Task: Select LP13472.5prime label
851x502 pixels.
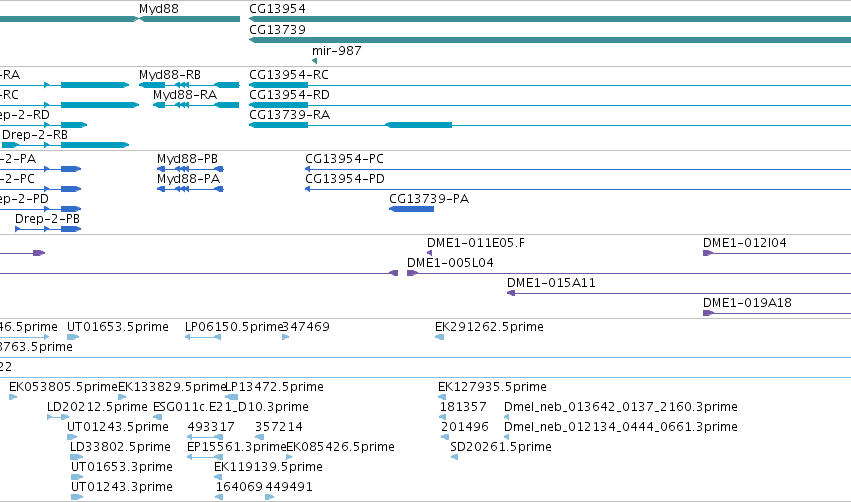Action: [x=275, y=387]
